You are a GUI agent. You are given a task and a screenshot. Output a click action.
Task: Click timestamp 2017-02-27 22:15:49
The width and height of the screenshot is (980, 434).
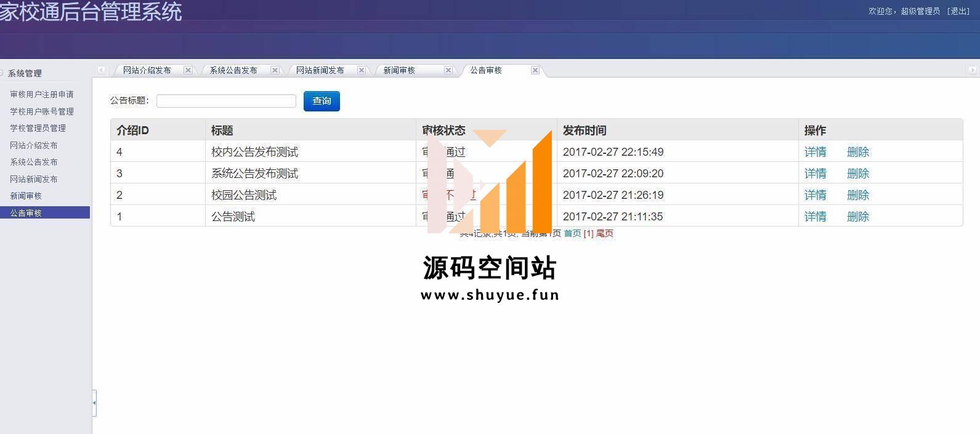[613, 152]
